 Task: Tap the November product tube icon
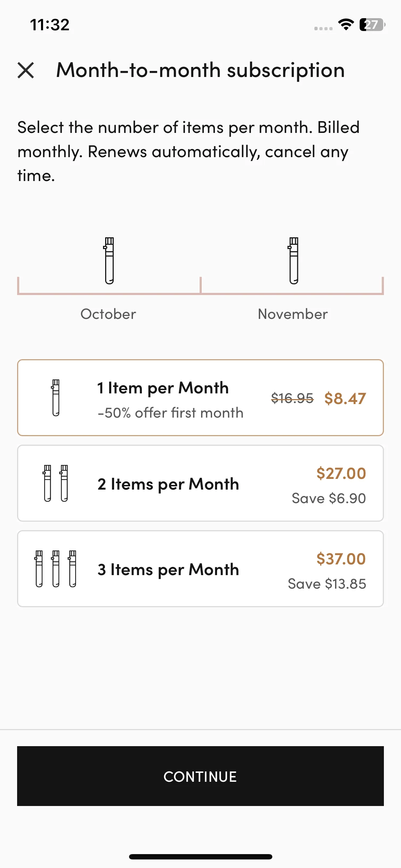click(293, 260)
